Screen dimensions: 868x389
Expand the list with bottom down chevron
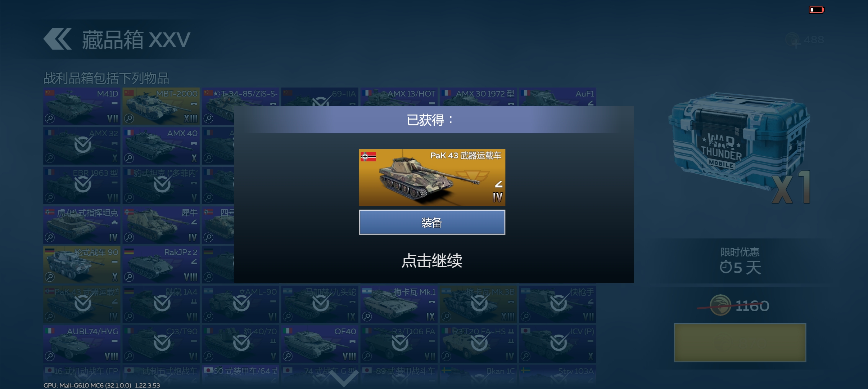(x=344, y=378)
